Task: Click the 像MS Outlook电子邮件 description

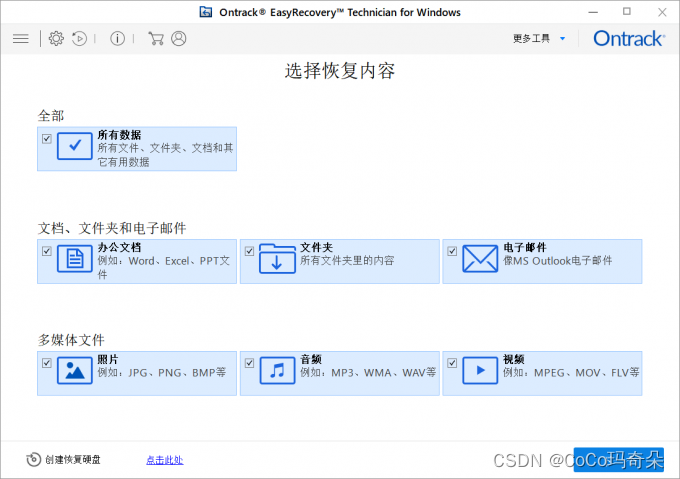Action: coord(558,261)
